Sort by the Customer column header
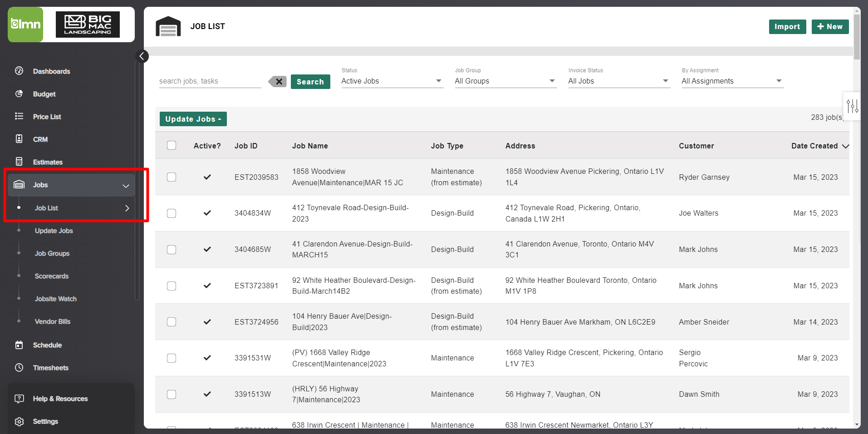 point(696,146)
